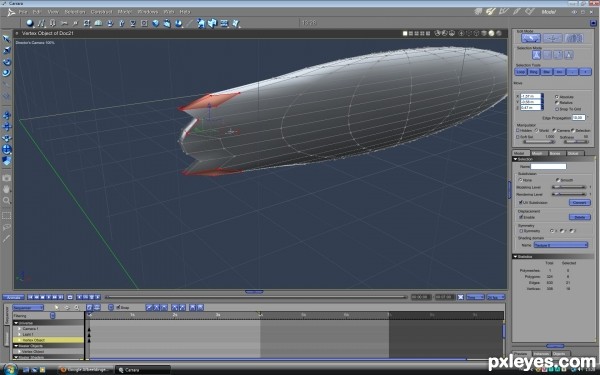Screen dimensions: 600x375
Task: Open the Selection menu
Action: tap(75, 12)
